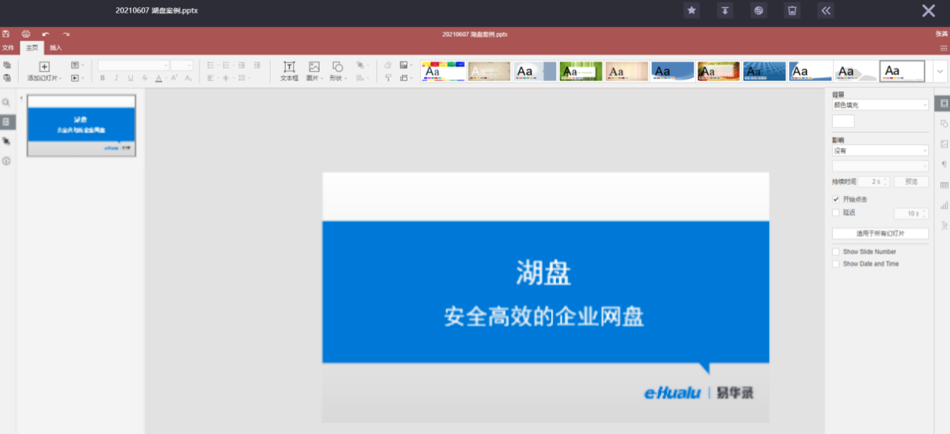The height and width of the screenshot is (434, 950).
Task: Switch to the 插入 tab
Action: (56, 47)
